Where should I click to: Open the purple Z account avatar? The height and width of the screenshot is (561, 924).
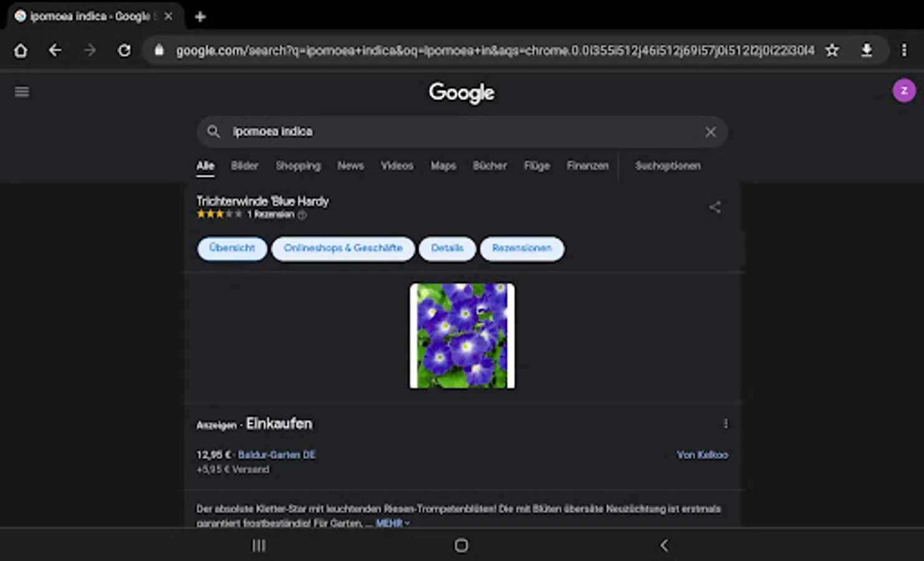point(904,91)
